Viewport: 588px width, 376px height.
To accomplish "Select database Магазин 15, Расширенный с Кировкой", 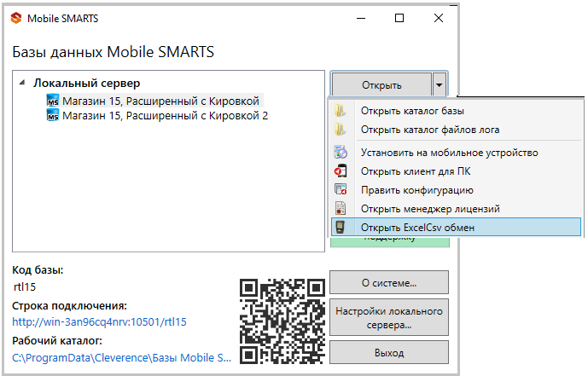I will pos(160,101).
